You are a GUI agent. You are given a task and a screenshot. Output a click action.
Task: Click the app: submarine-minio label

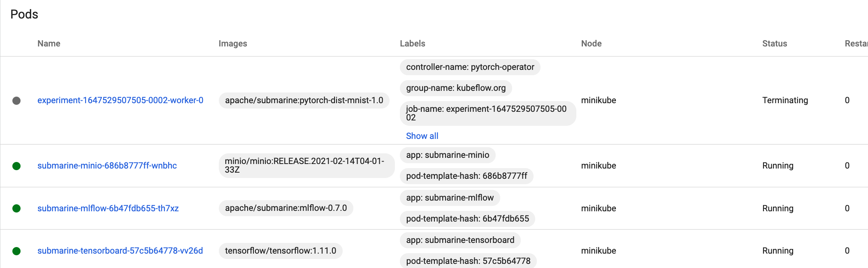pyautogui.click(x=448, y=155)
